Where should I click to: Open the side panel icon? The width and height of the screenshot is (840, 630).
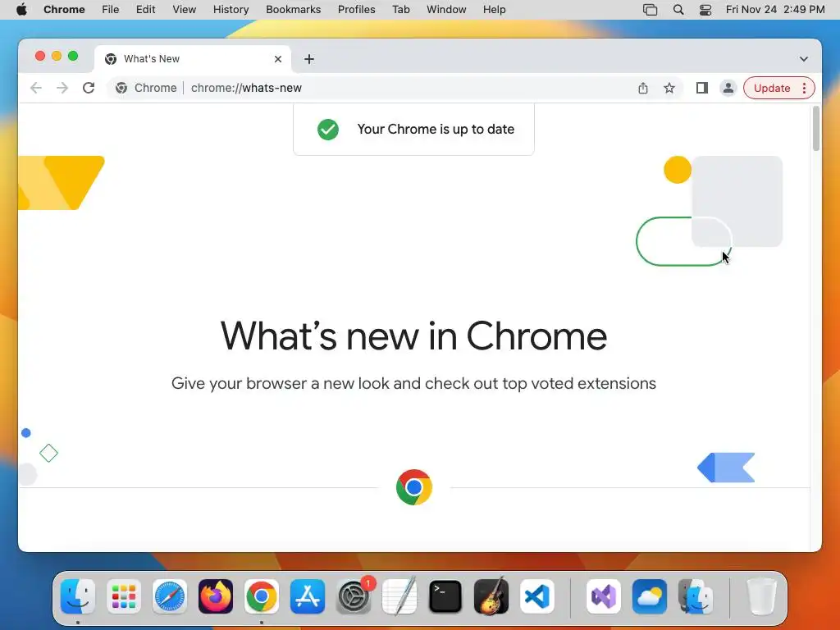click(702, 88)
